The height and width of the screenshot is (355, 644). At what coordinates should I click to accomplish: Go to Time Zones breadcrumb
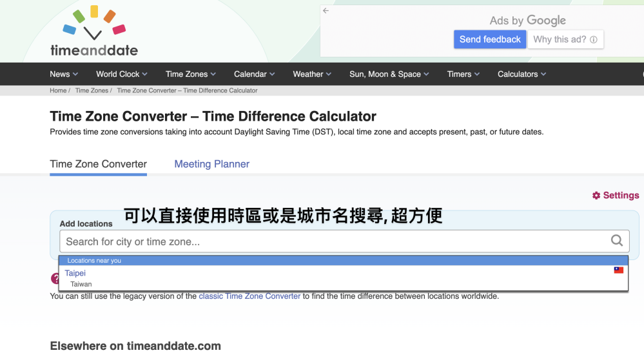92,90
